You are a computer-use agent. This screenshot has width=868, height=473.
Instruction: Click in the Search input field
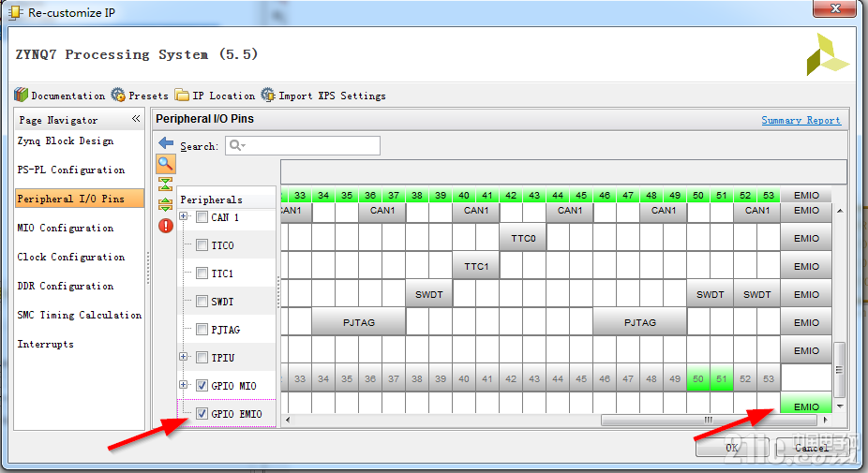pos(302,145)
